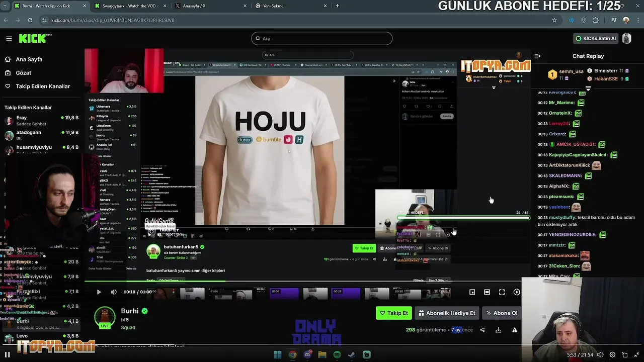Click chat username YENGEDENOZURDILE
The width and height of the screenshot is (644, 362).
[572, 235]
